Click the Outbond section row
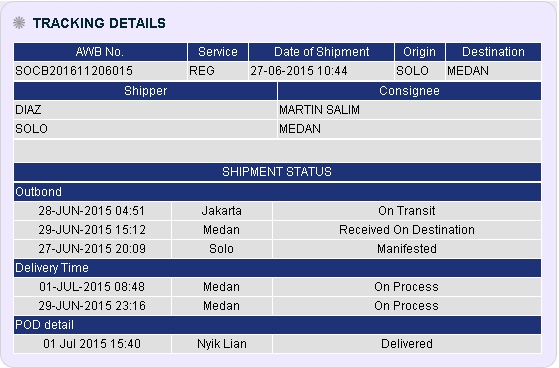Screen dimensions: 559x368 (277, 192)
